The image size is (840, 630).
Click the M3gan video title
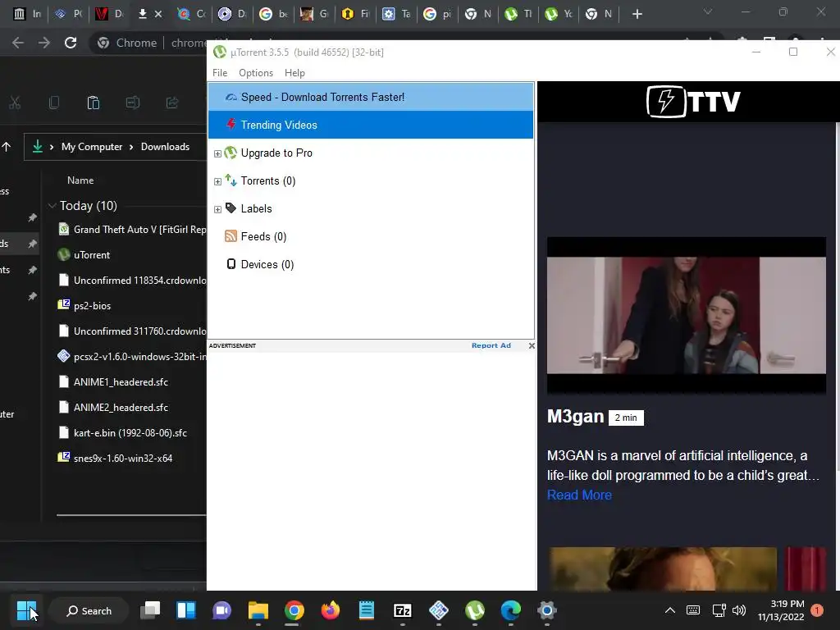[575, 416]
